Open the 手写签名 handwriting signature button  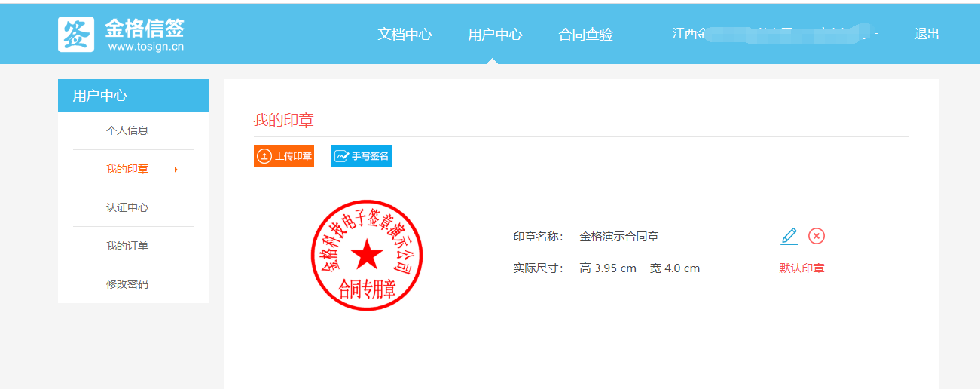coord(362,156)
